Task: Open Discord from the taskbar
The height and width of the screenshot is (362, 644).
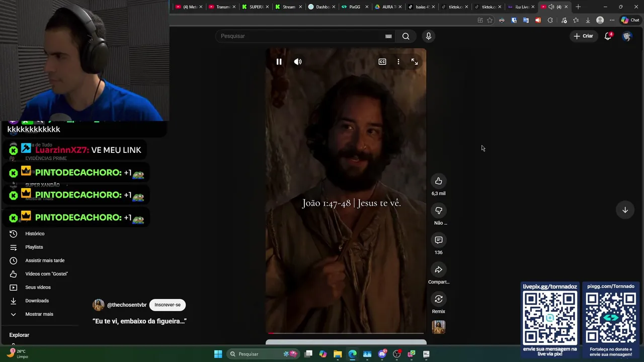Action: tap(382, 354)
